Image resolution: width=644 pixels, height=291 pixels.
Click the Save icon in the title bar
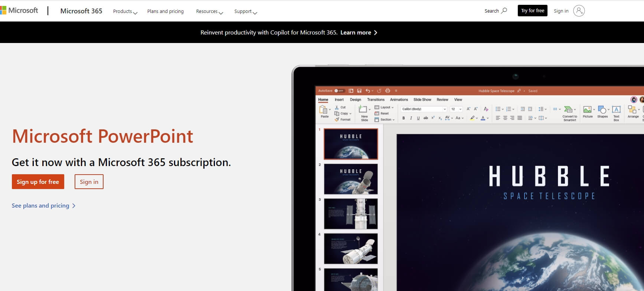(359, 91)
